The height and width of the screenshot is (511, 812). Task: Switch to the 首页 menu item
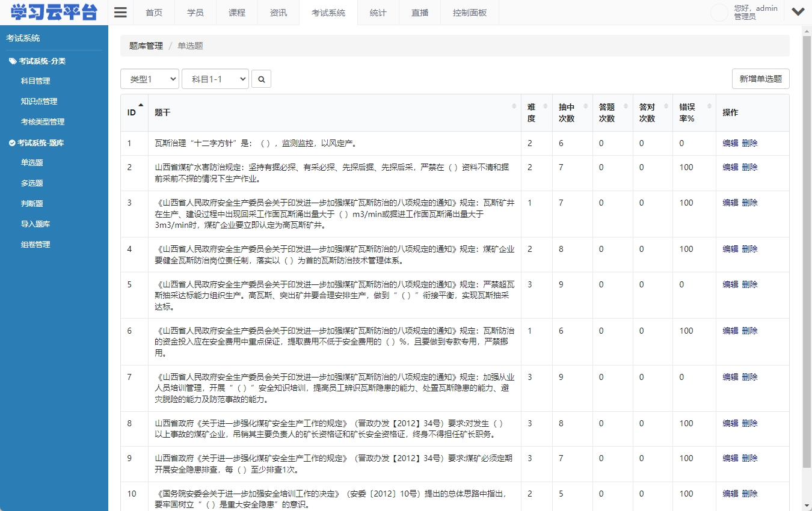154,12
